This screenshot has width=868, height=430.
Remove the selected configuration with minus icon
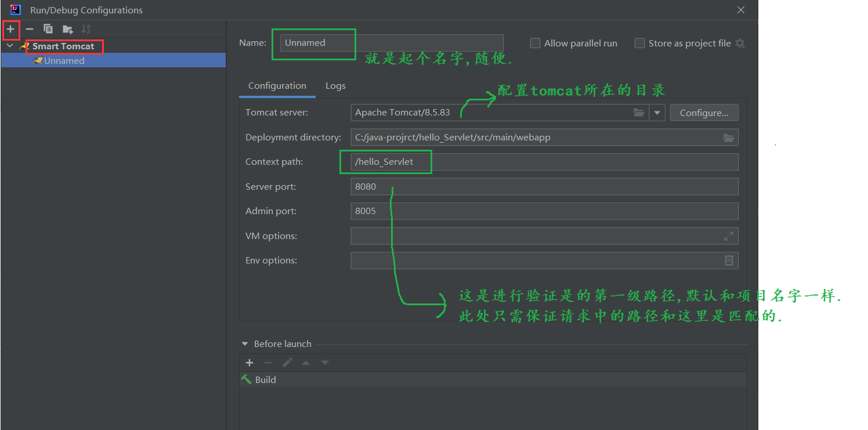(x=30, y=29)
